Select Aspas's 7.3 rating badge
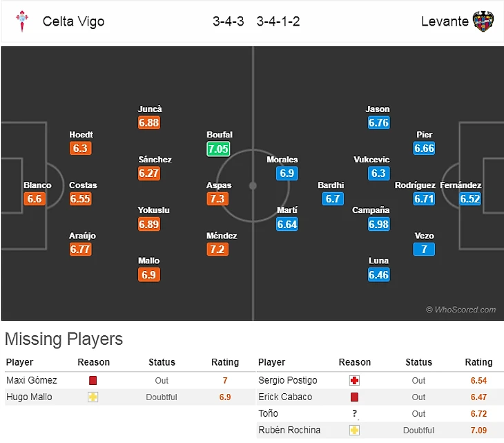This screenshot has height=443, width=504. tap(218, 199)
